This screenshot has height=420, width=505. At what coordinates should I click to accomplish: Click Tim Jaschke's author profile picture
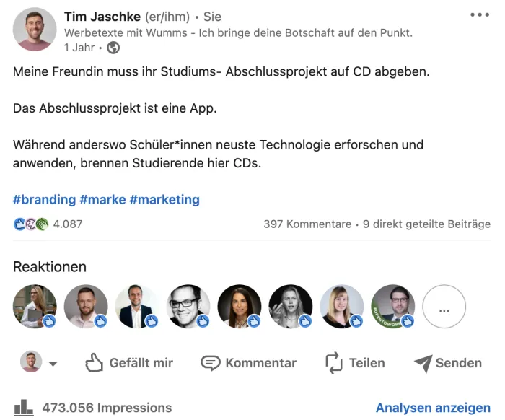coord(35,30)
